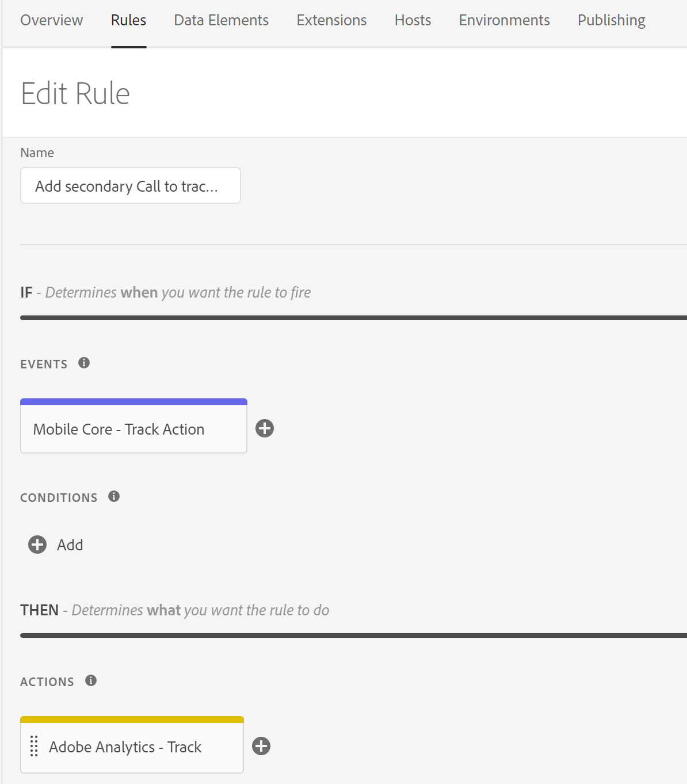This screenshot has height=784, width=687.
Task: Open the Hosts tab
Action: point(413,20)
